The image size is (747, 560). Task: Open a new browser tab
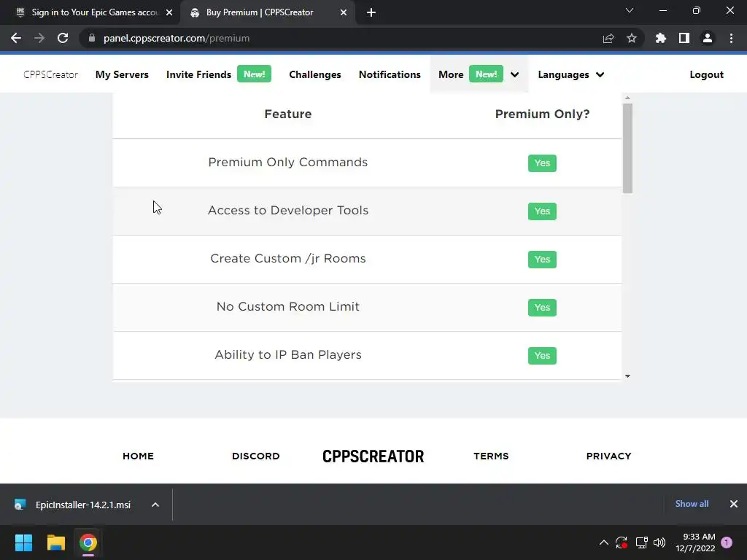pyautogui.click(x=371, y=12)
